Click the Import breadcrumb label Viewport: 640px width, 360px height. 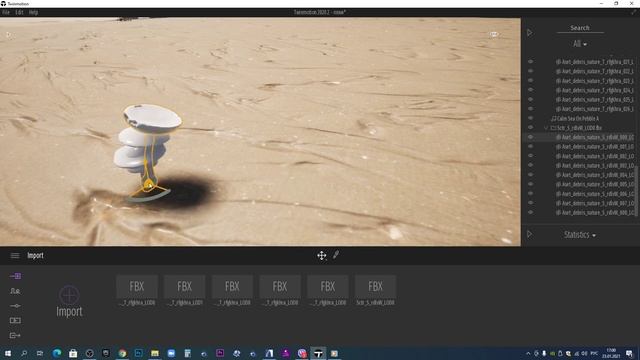(36, 256)
